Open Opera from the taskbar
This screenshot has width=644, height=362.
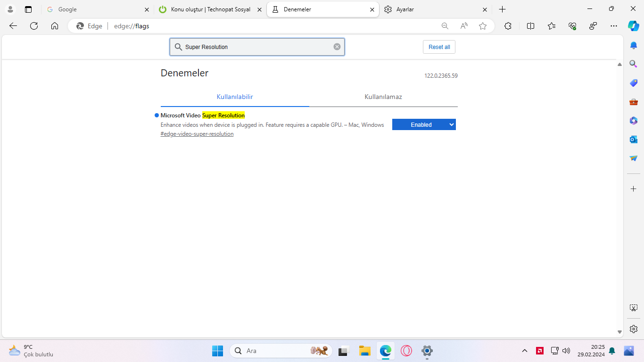pos(406,351)
